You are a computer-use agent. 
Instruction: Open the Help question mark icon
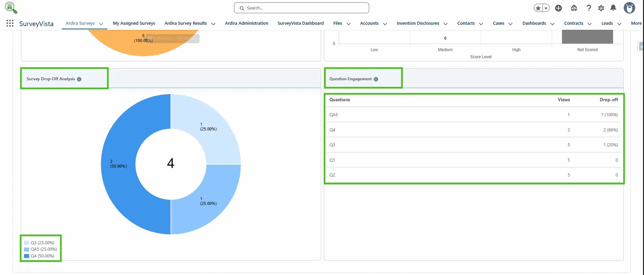click(589, 8)
